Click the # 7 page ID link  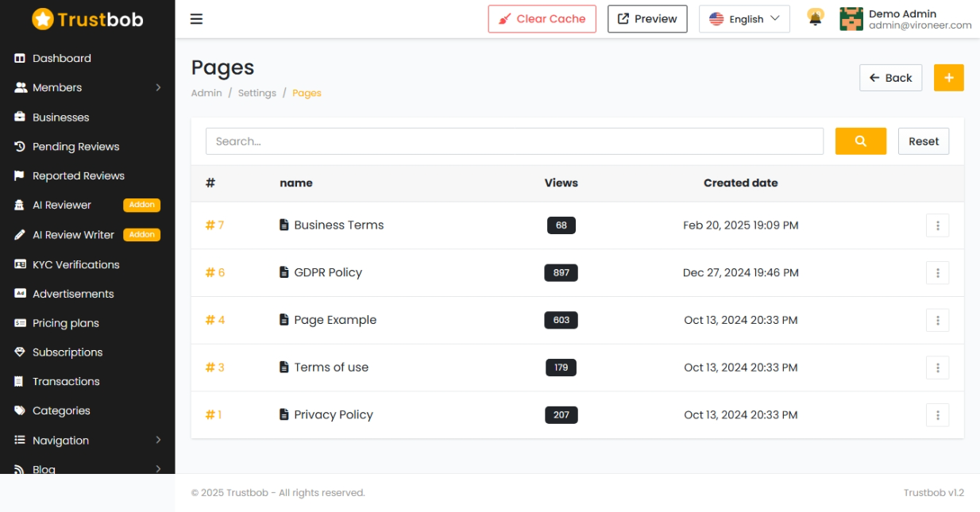pos(214,225)
